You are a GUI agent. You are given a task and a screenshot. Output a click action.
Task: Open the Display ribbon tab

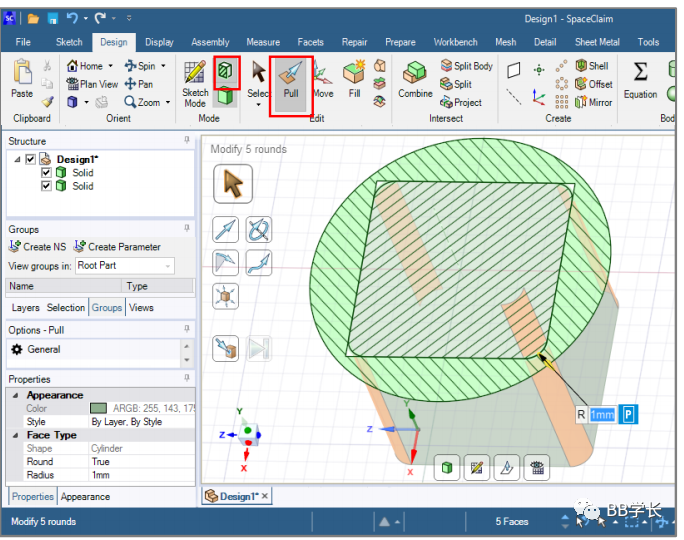[x=159, y=42]
